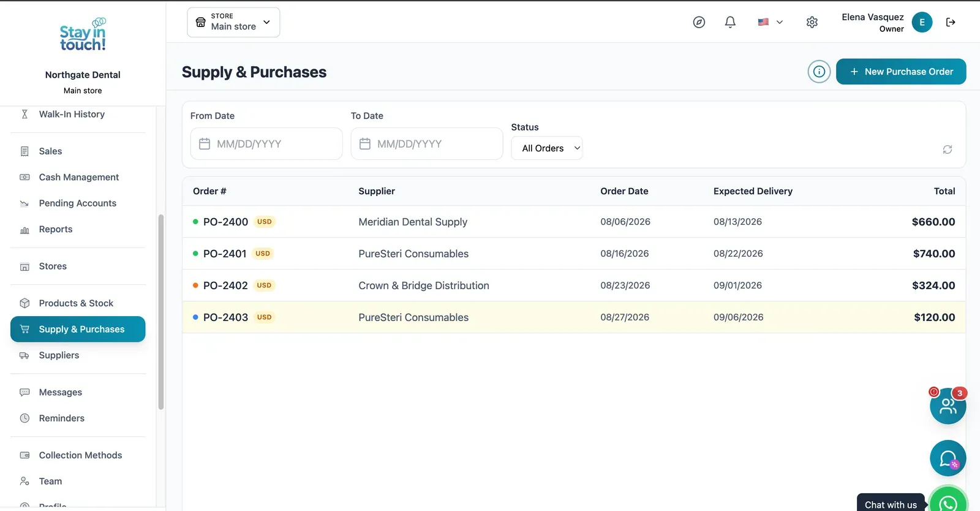Image resolution: width=980 pixels, height=511 pixels.
Task: Open To Date calendar icon
Action: pos(365,144)
